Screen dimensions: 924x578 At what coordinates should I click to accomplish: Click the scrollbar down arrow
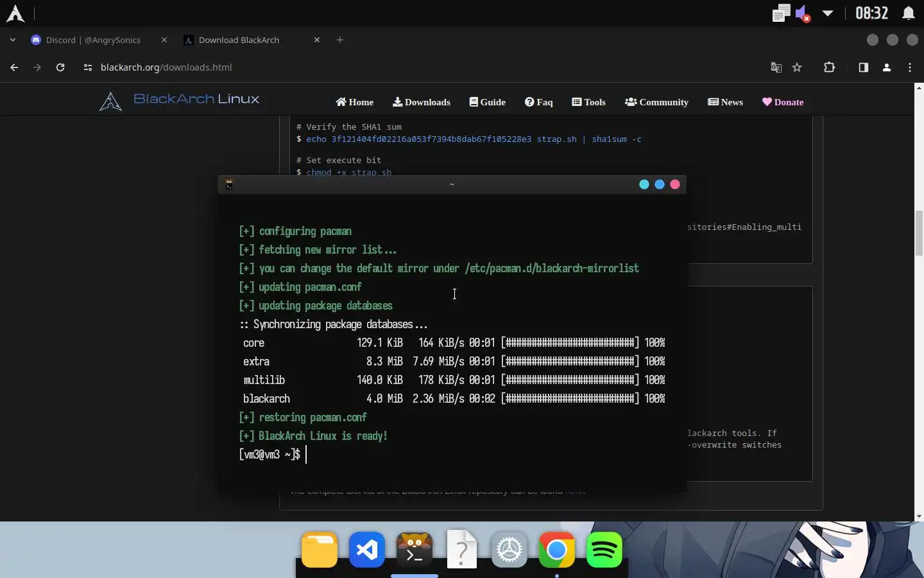coord(919,516)
